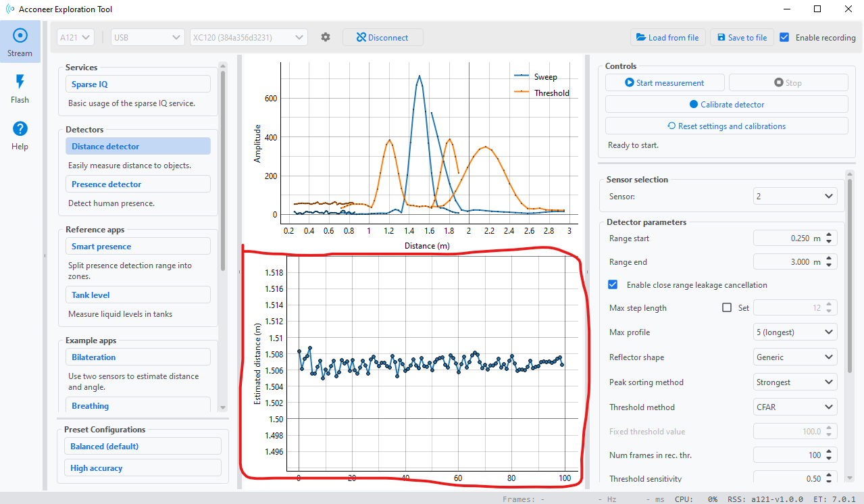Click the 'Ready to start.' status text

(633, 145)
